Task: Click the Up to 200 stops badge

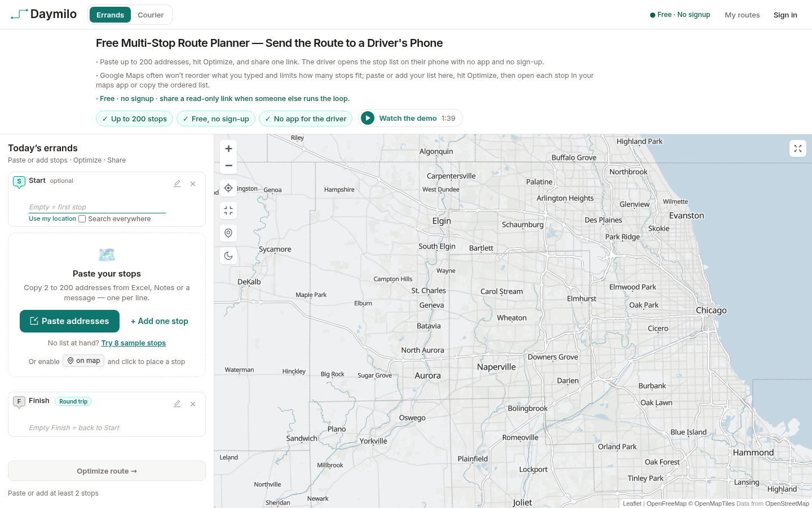Action: [134, 119]
